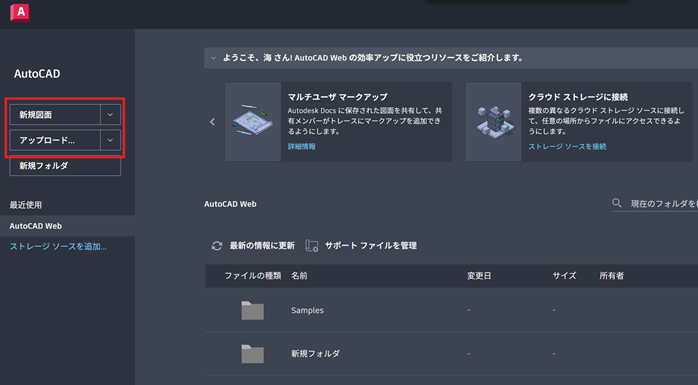Screen dimensions: 698x385
Task: Click the マルチユーザ マークアップ card title
Action: pyautogui.click(x=338, y=97)
